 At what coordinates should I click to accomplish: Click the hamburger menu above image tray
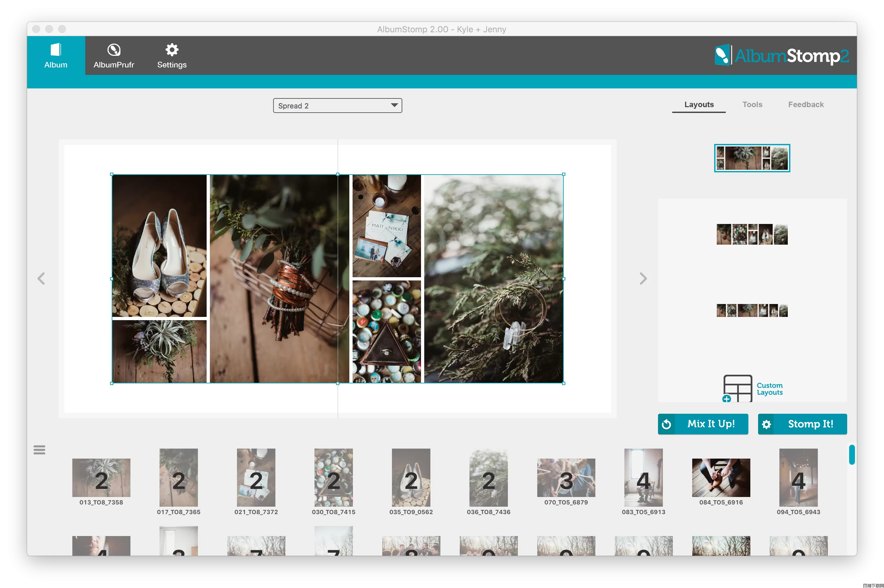[x=39, y=449]
